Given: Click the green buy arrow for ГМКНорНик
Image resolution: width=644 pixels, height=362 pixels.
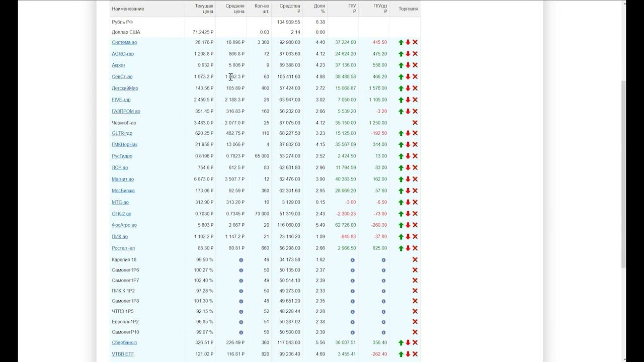Looking at the screenshot, I should (x=401, y=145).
